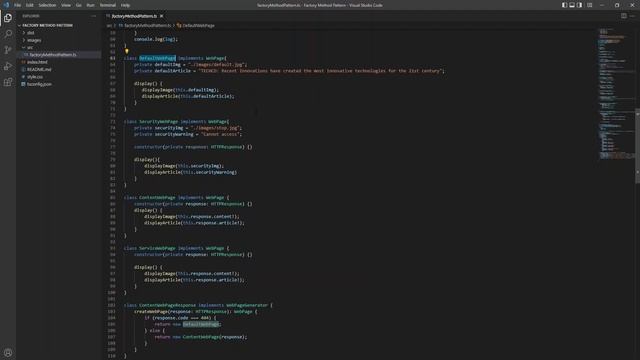Open the Extensions view
Image resolution: width=640 pixels, height=360 pixels.
pos(8,82)
